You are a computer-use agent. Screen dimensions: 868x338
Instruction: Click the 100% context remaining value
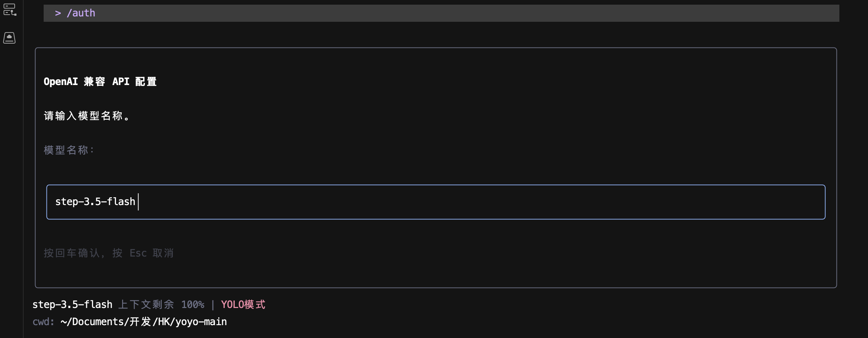pos(192,305)
